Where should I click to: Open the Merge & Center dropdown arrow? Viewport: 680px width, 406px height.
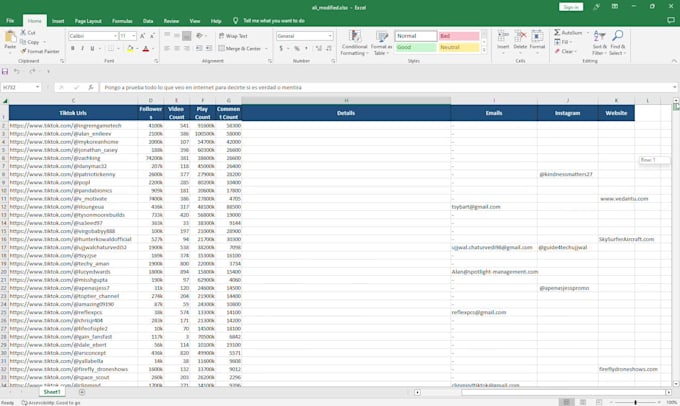click(266, 49)
